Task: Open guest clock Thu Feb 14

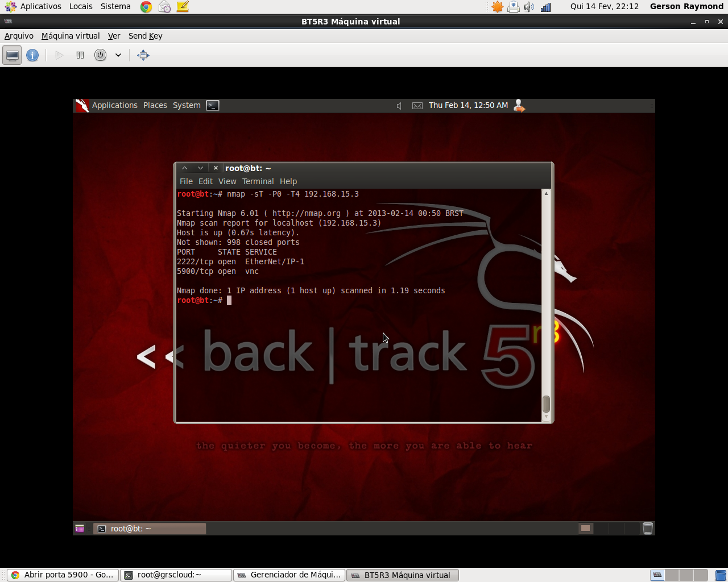Action: point(468,105)
